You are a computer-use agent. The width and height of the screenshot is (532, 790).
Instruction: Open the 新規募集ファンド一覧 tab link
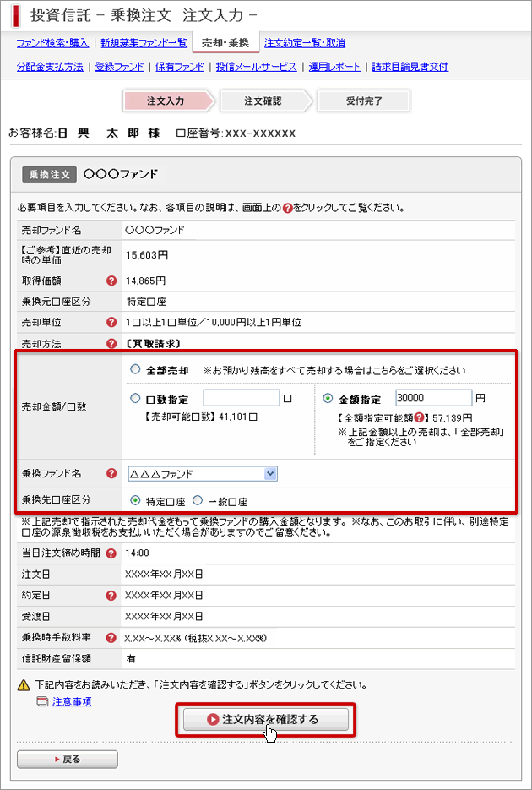click(x=144, y=43)
